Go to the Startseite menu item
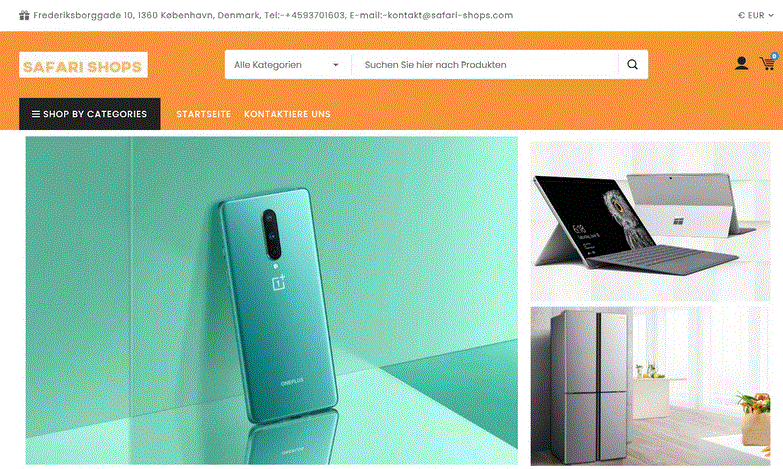The width and height of the screenshot is (783, 469). (x=204, y=114)
